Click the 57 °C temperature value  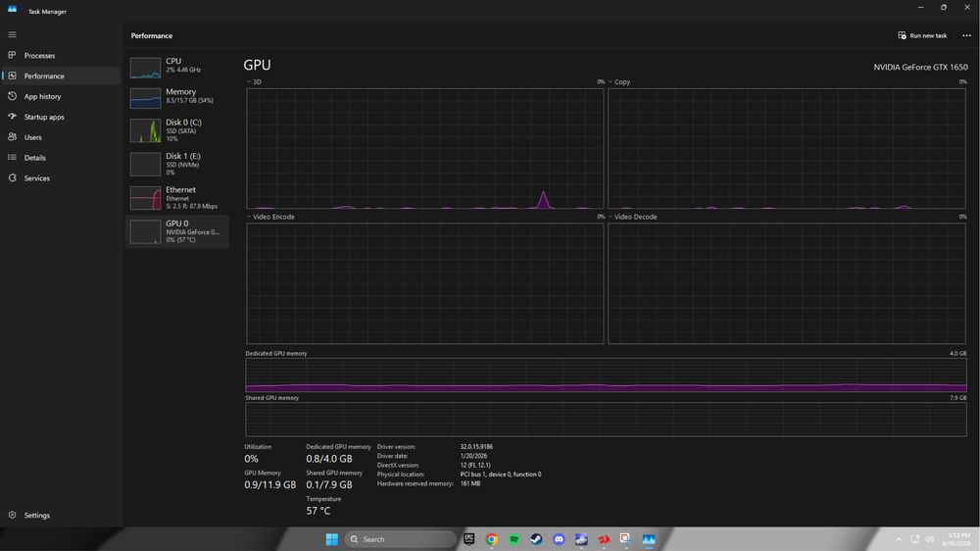pos(318,511)
